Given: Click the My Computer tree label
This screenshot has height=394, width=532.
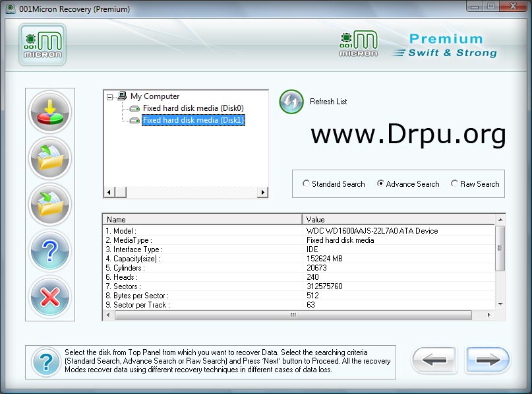Looking at the screenshot, I should [155, 96].
